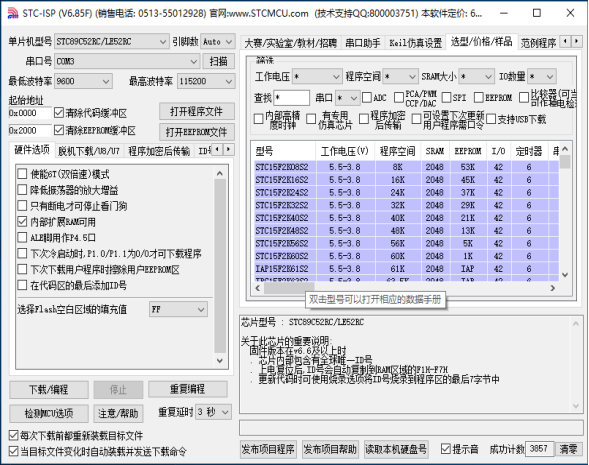This screenshot has width=589, height=465.
Task: Click the chip table scroll-up arrow
Action: 565,149
